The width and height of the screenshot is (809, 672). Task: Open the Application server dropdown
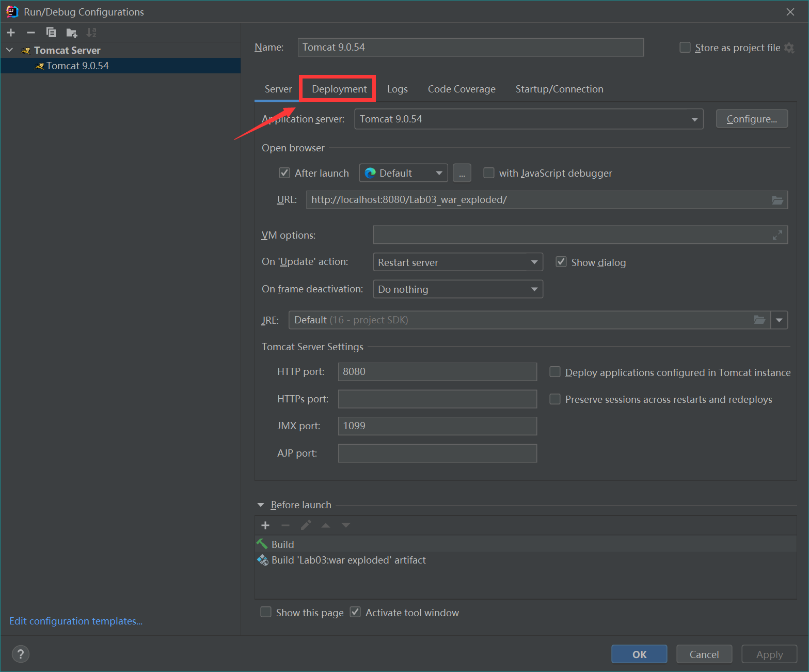(529, 119)
